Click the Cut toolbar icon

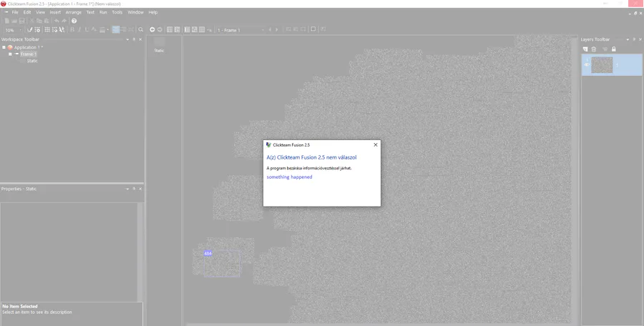(31, 21)
